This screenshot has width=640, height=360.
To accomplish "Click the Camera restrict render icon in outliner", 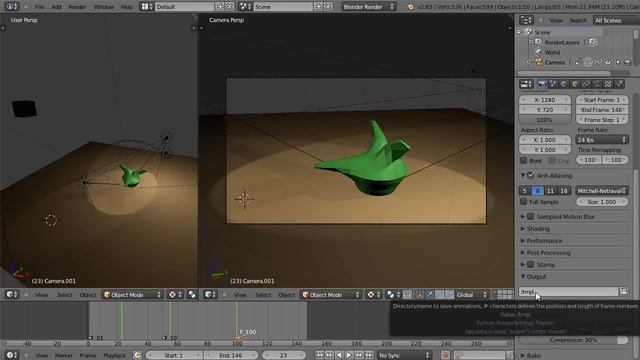I will (x=628, y=62).
